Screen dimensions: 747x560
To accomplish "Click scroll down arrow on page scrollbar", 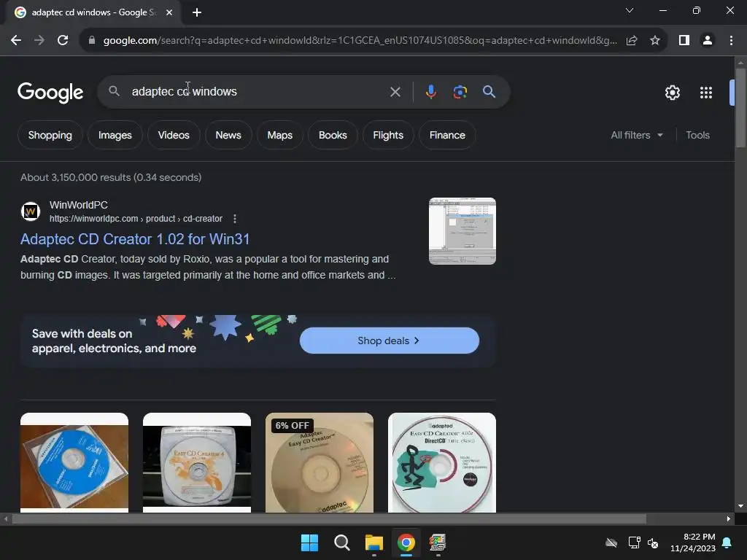I will 740,506.
